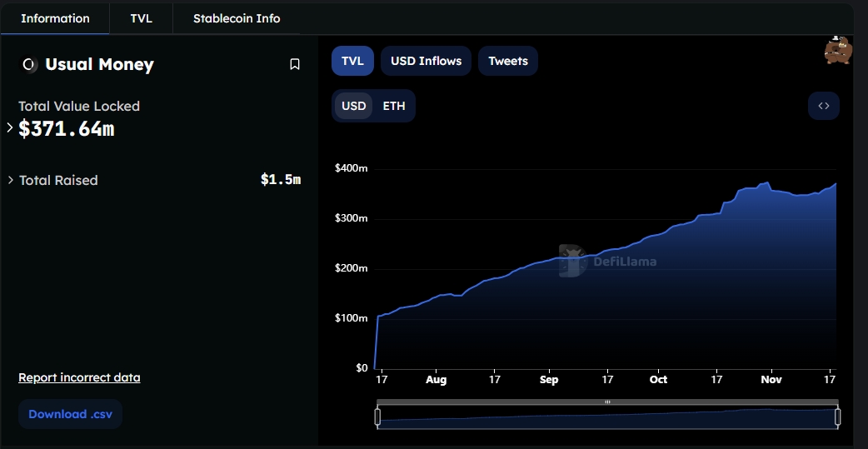Toggle the TVL chart series
Image resolution: width=868 pixels, height=449 pixels.
352,61
